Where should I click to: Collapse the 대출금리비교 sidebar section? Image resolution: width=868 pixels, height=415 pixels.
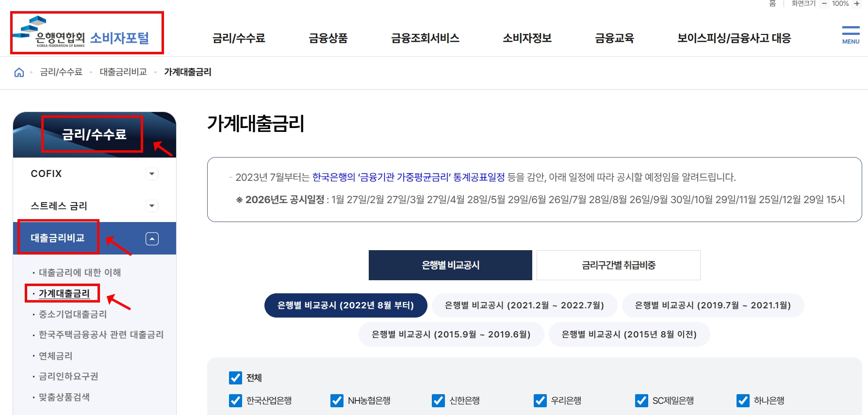coord(152,239)
